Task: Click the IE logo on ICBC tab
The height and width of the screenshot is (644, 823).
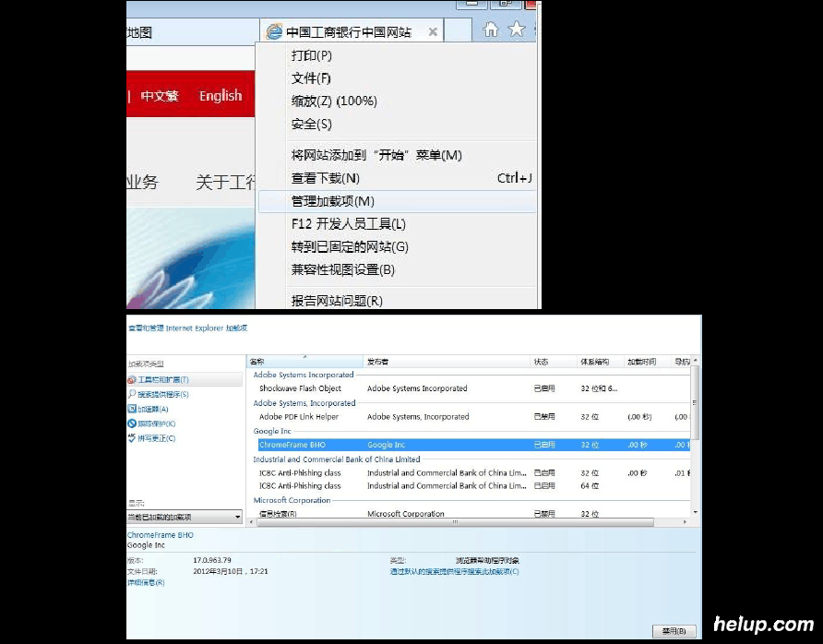Action: tap(274, 32)
